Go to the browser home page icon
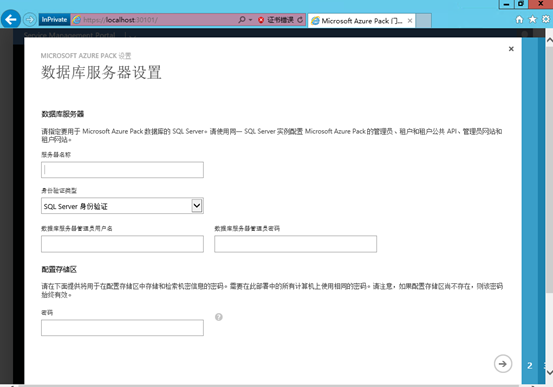The height and width of the screenshot is (387, 553). pyautogui.click(x=519, y=19)
